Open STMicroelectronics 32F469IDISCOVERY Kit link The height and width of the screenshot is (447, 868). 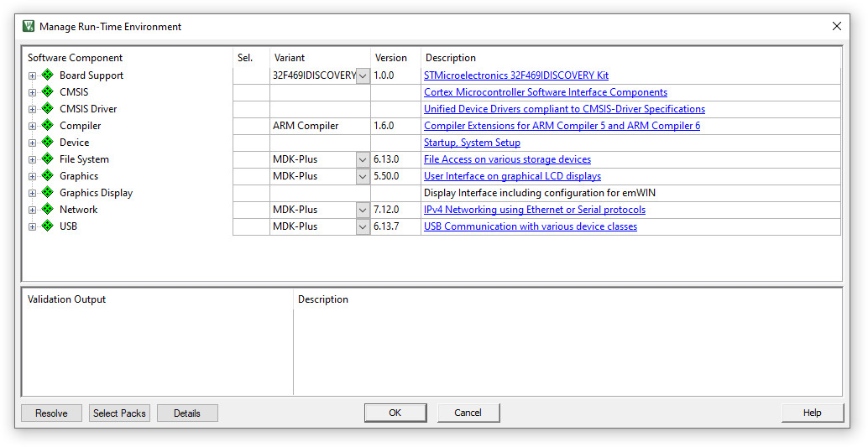[516, 75]
